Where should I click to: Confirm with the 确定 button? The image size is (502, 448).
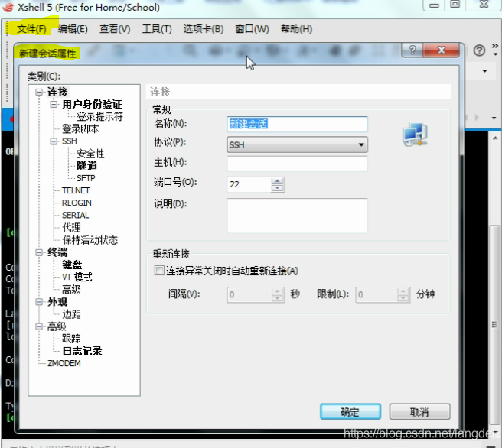350,411
